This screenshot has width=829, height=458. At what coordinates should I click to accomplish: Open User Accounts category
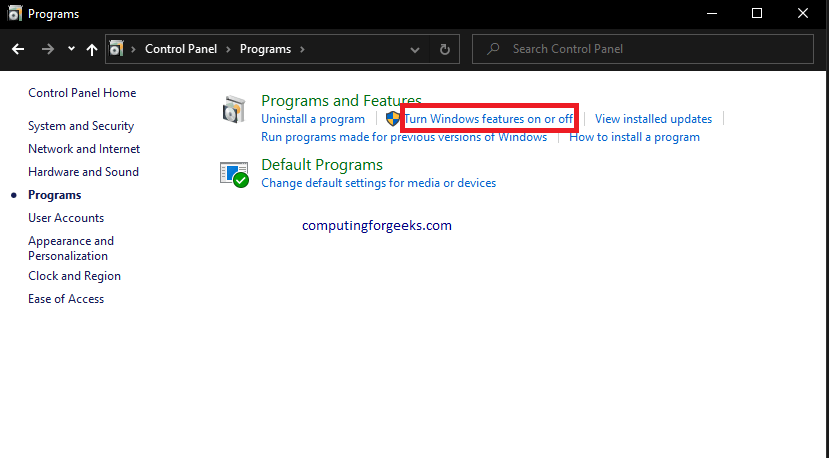click(66, 218)
